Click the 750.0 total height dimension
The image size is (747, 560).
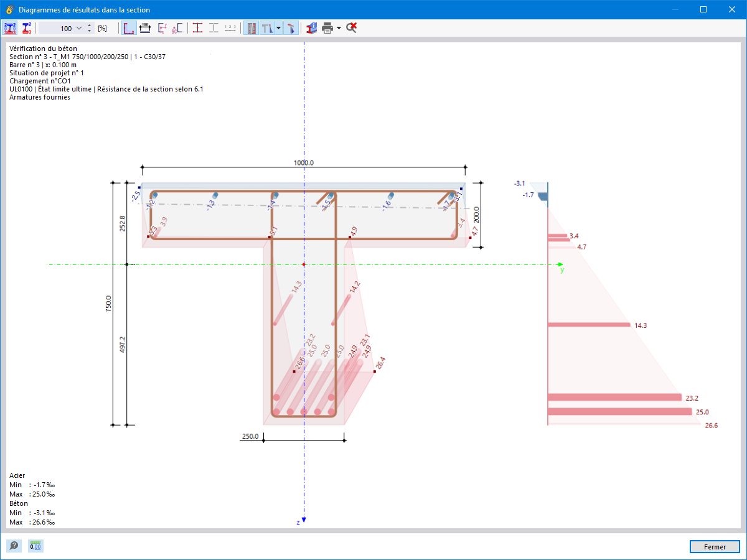108,304
